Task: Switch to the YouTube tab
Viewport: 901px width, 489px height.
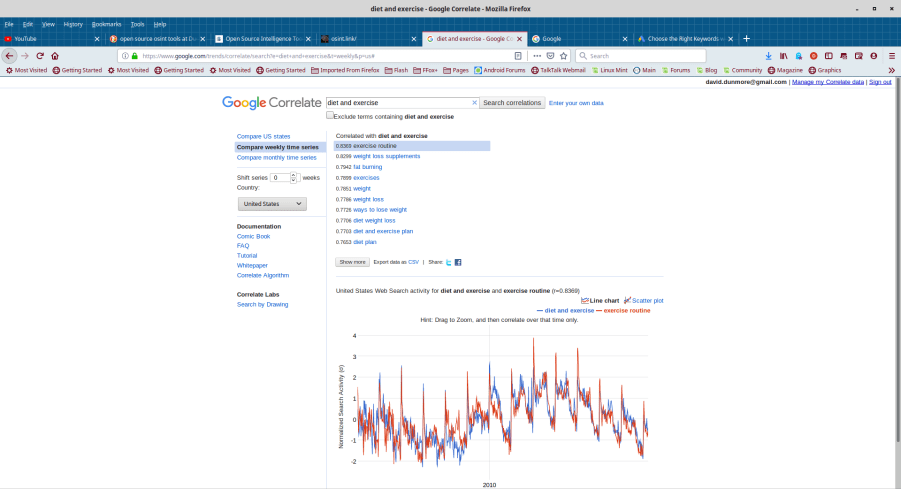Action: click(x=52, y=38)
